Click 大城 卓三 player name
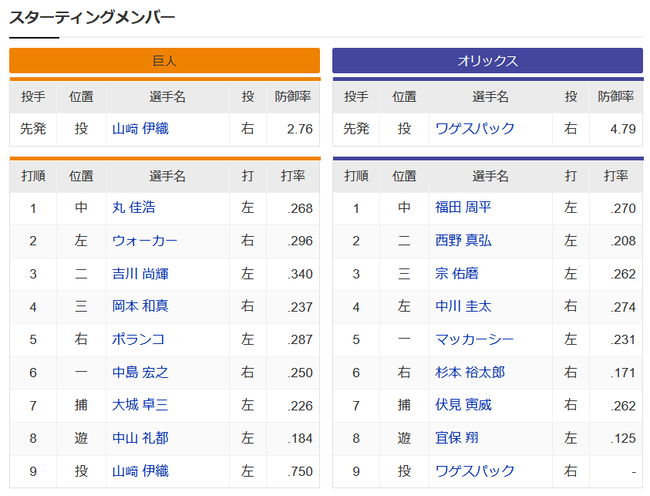650x496 pixels. [x=140, y=405]
